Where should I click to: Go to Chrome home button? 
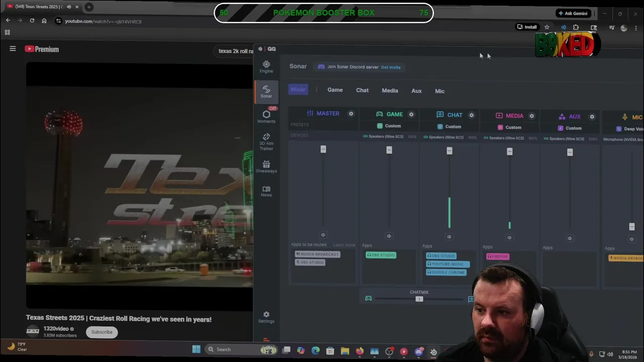pyautogui.click(x=44, y=21)
